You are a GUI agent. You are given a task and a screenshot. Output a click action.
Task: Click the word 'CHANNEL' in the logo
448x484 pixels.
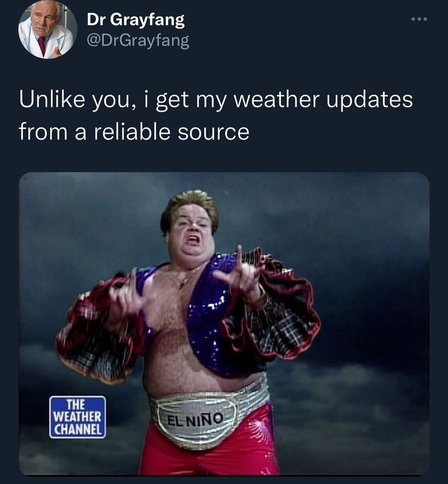click(x=78, y=429)
